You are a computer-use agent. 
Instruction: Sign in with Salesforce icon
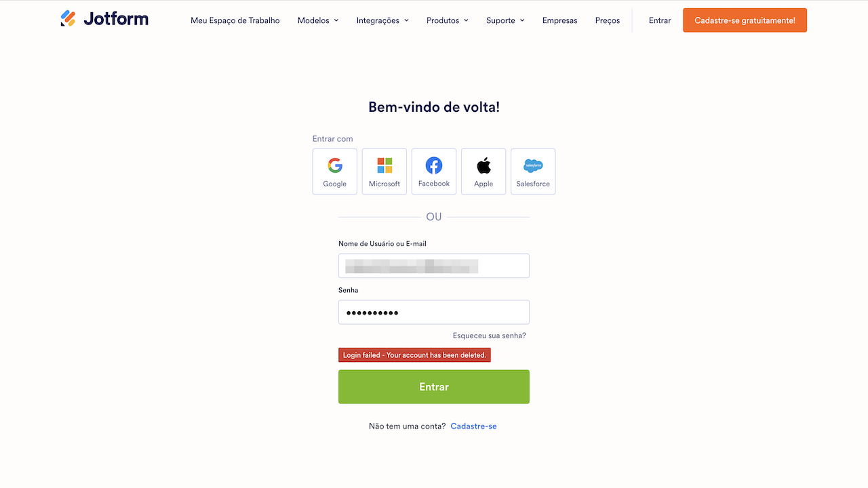(533, 171)
